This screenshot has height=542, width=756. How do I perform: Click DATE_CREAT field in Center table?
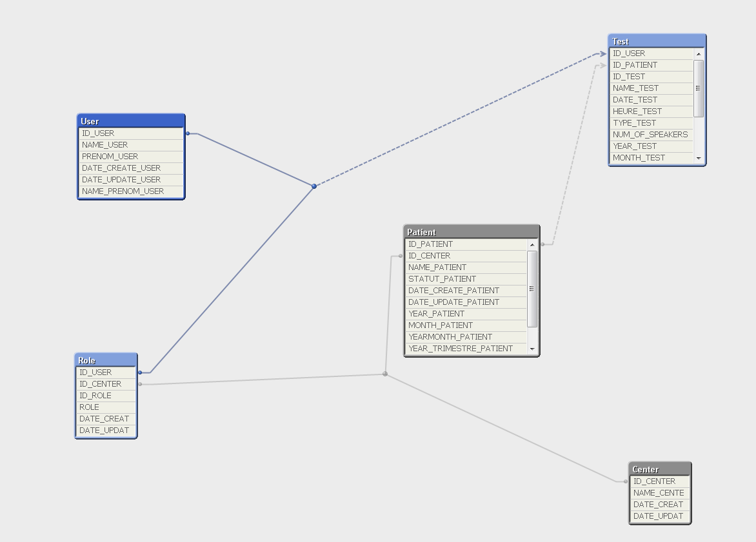pos(660,505)
